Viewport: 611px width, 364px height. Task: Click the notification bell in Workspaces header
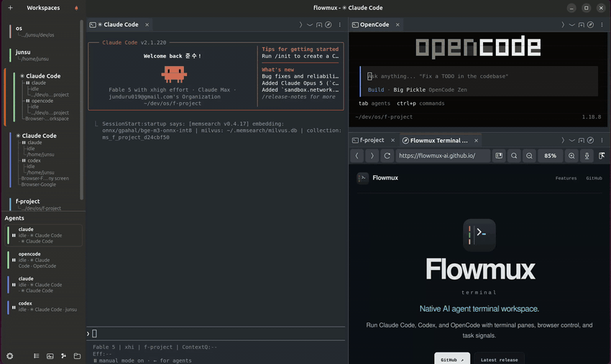tap(76, 8)
